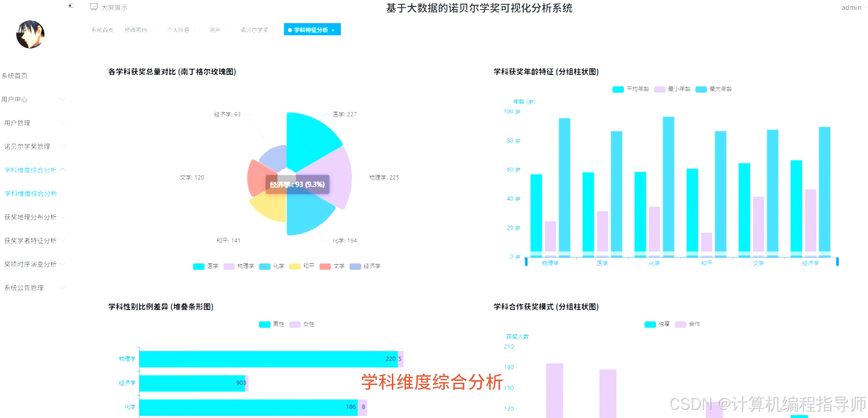Click the 化学: 194 pie label

[x=345, y=241]
